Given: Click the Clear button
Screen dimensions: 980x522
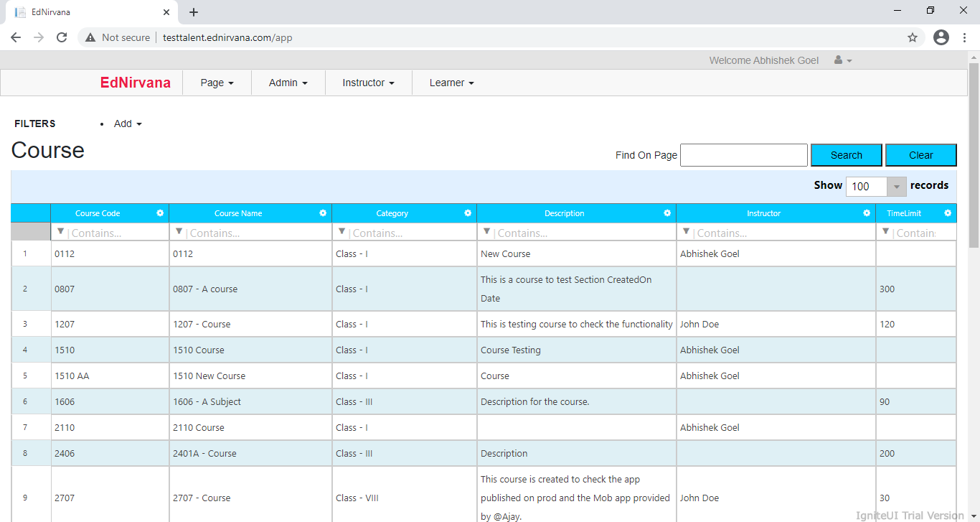Looking at the screenshot, I should tap(920, 155).
